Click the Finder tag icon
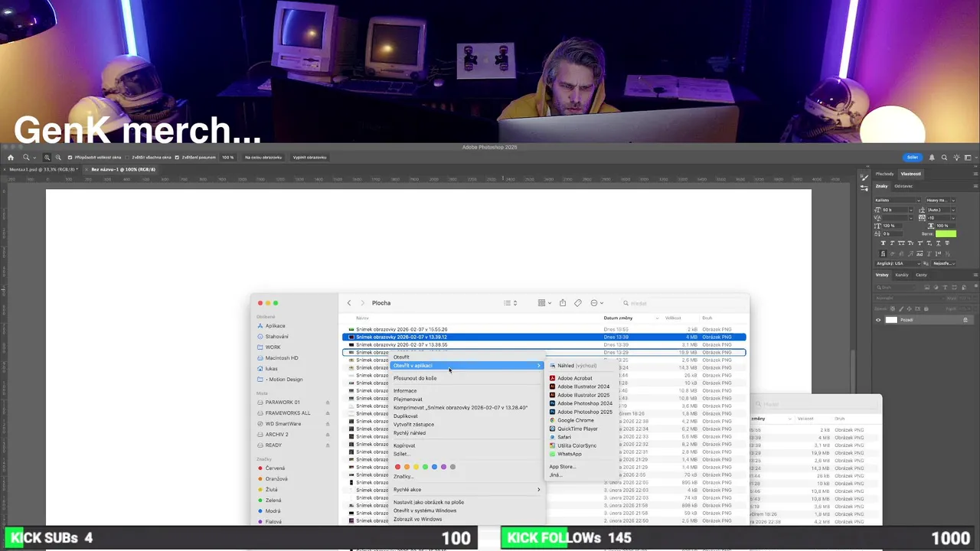Image resolution: width=980 pixels, height=551 pixels. tap(578, 303)
